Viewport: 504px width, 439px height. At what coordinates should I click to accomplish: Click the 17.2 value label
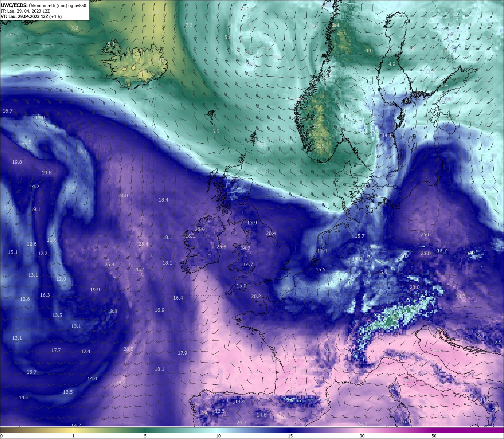[43, 254]
